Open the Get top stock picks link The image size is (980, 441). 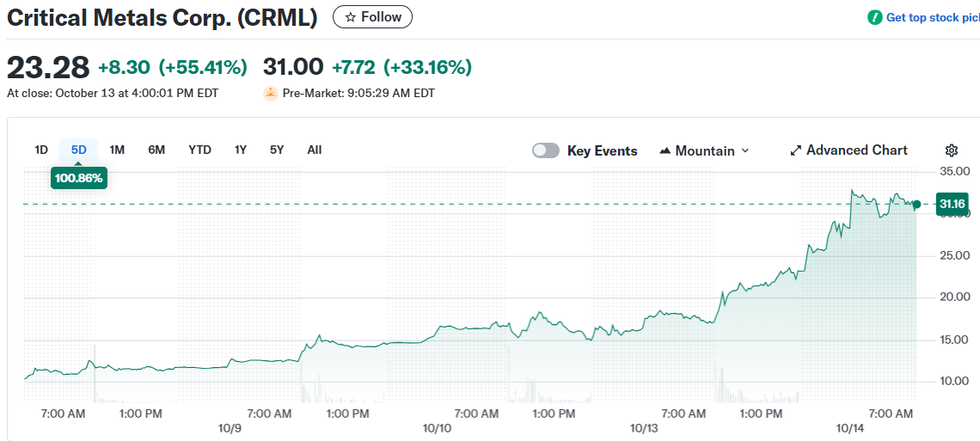pos(932,17)
